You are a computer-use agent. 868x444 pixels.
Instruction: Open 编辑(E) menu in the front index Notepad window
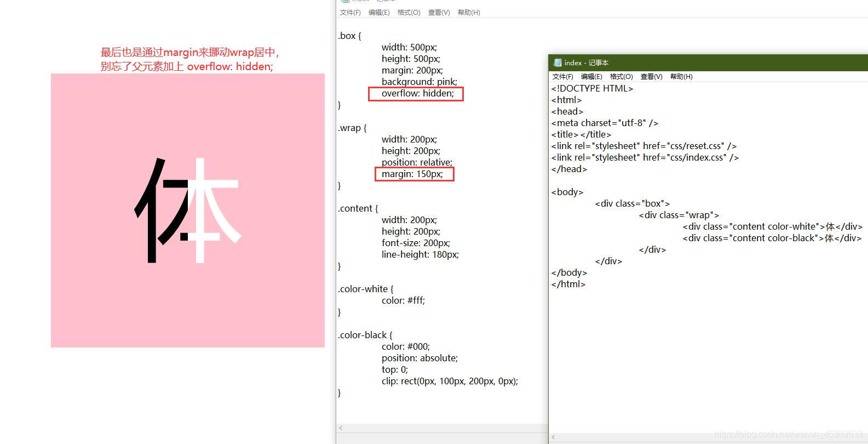point(591,77)
